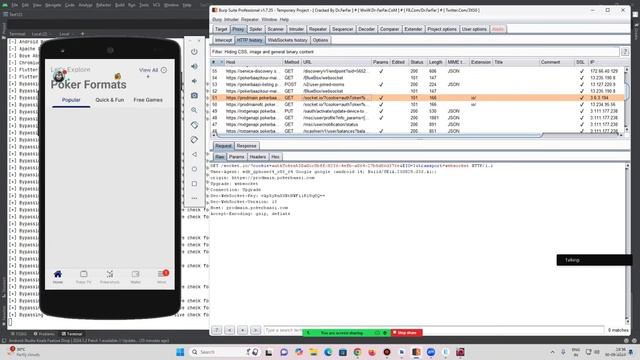Take an emulator screenshot with camera icon

pyautogui.click(x=194, y=96)
